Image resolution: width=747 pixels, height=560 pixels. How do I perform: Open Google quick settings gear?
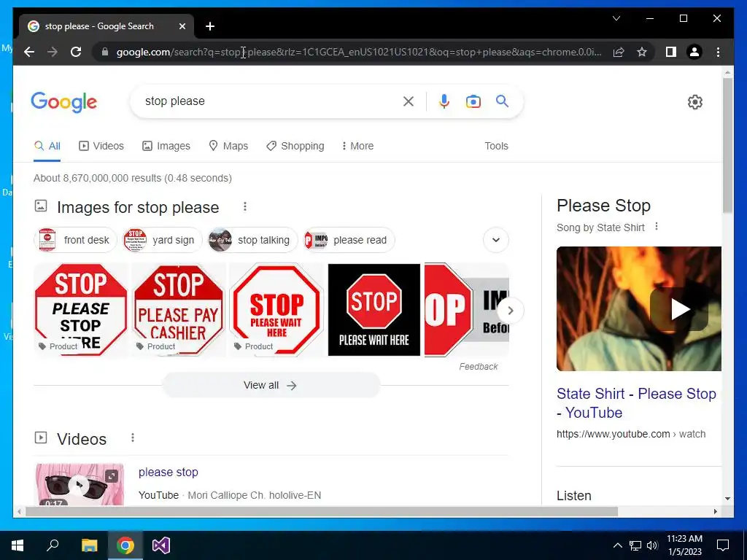coord(695,102)
